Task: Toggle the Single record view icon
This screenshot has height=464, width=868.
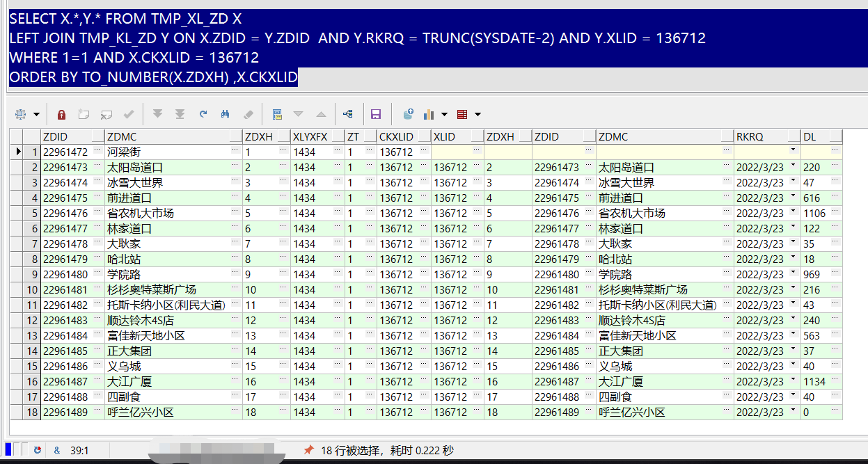Action: coord(277,114)
